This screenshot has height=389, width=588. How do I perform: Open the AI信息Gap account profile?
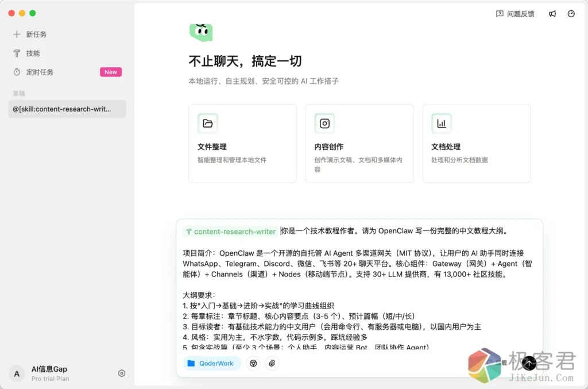coord(50,373)
